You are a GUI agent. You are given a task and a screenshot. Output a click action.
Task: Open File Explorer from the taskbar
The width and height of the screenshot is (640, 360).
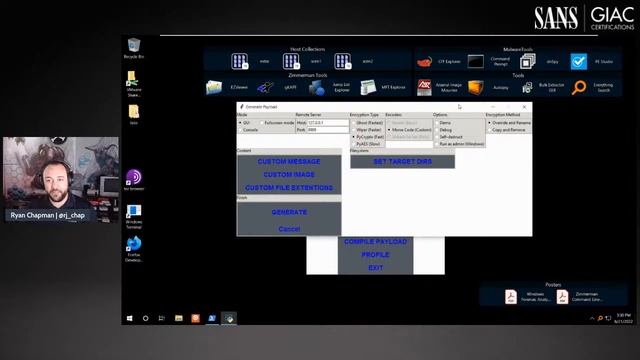tap(179, 318)
